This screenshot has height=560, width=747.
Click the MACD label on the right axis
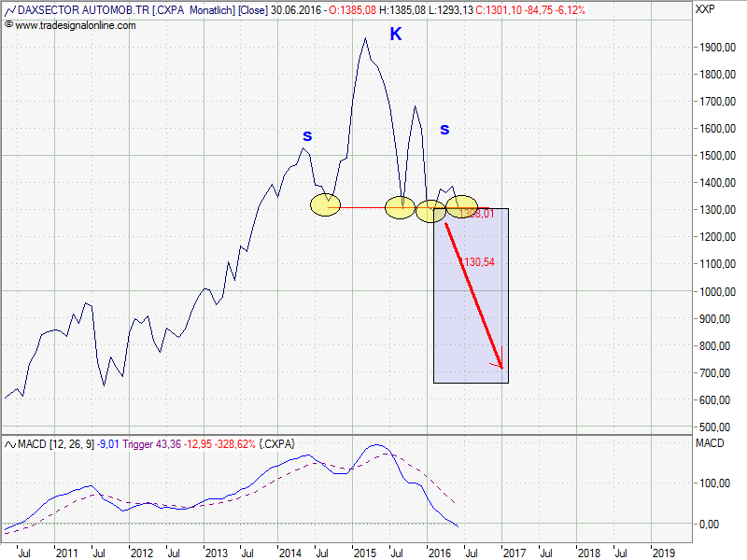point(709,441)
